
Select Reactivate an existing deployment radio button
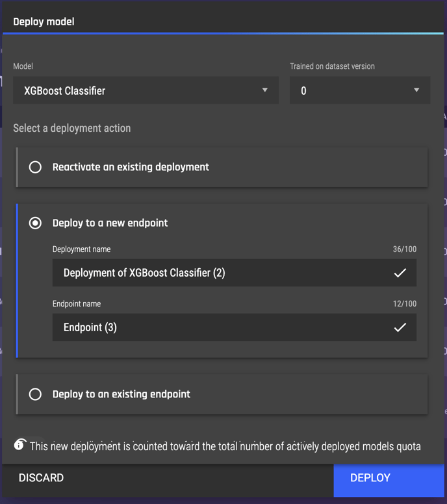tap(35, 167)
